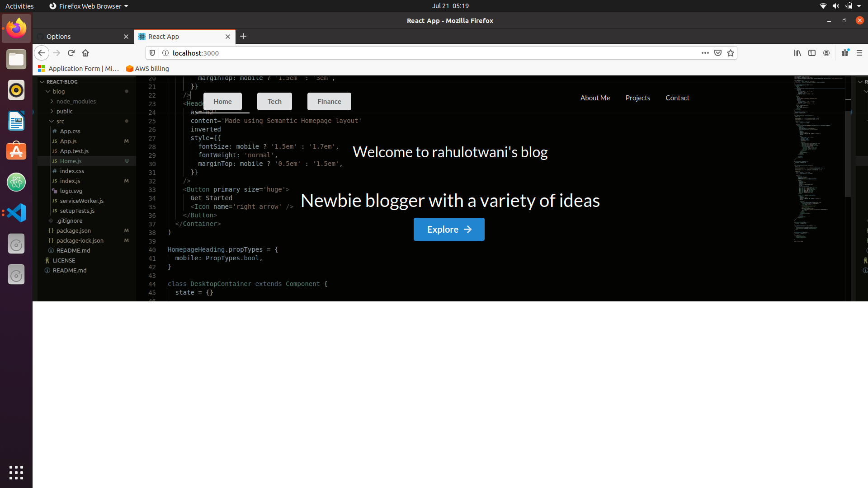Open the Projects link
This screenshot has height=488, width=868.
(637, 98)
